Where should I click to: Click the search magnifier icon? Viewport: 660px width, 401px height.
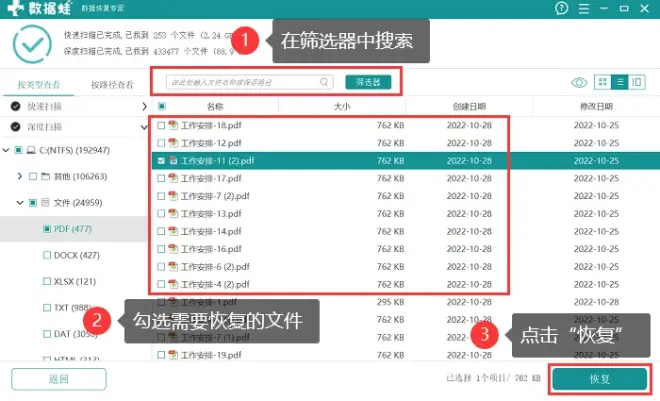tap(324, 82)
